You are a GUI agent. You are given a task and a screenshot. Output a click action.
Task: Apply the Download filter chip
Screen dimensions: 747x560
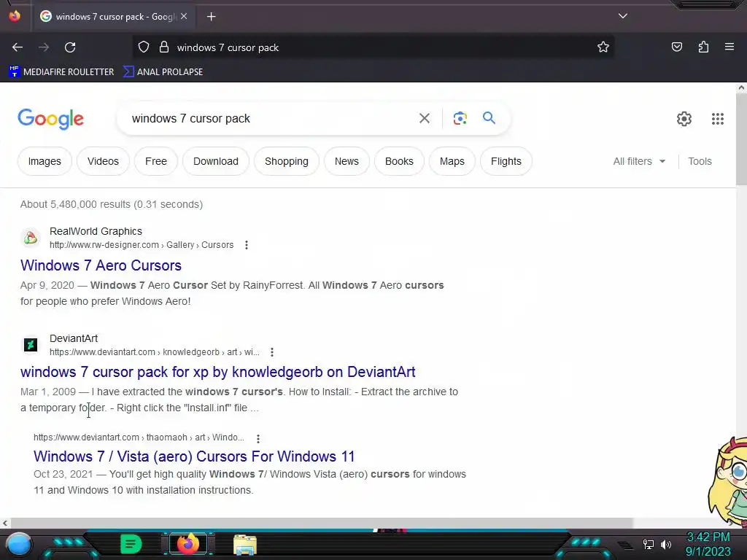(216, 161)
